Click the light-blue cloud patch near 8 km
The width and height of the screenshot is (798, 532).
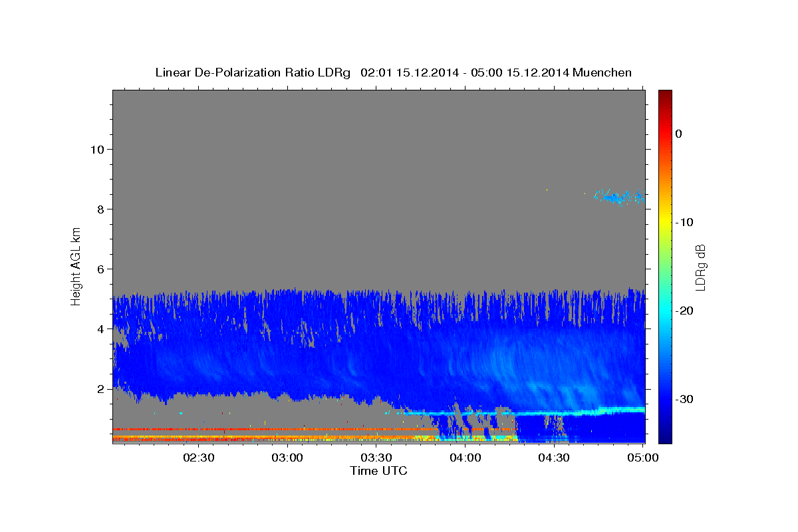619,197
